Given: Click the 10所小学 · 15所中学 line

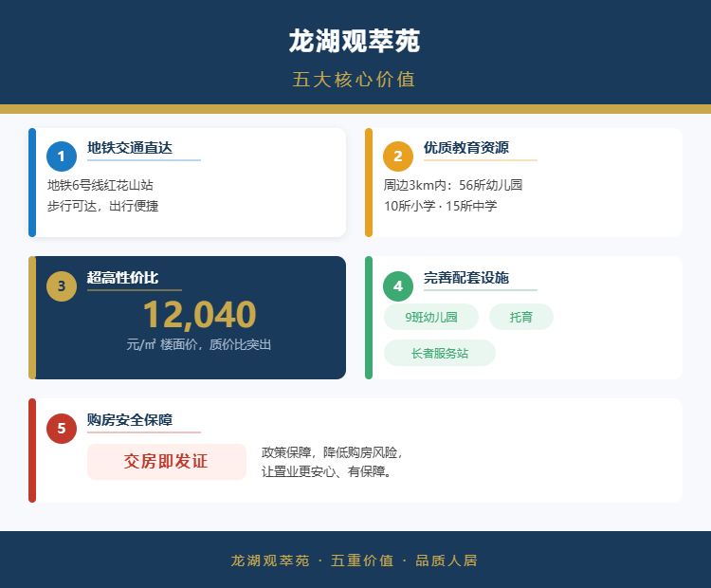Looking at the screenshot, I should point(440,206).
